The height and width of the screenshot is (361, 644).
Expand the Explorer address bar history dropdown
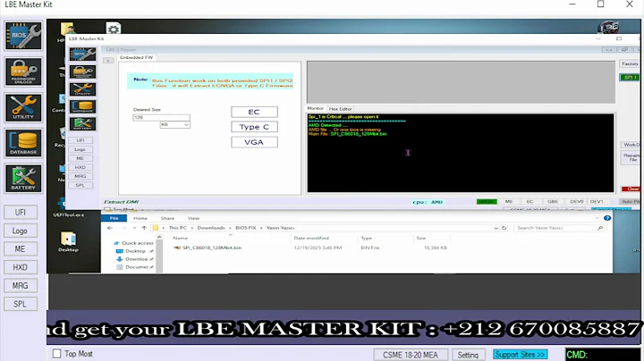tap(496, 228)
